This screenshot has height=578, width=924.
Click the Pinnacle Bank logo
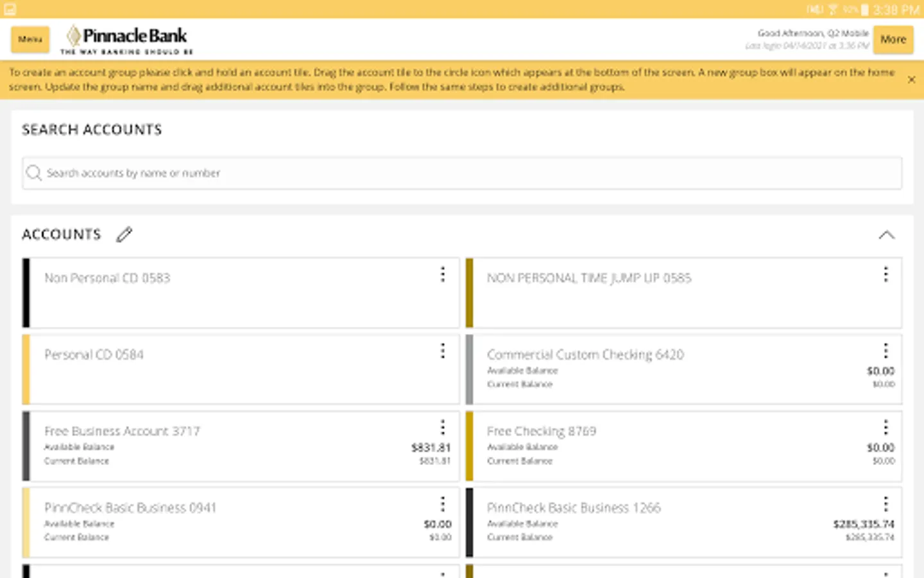point(127,40)
